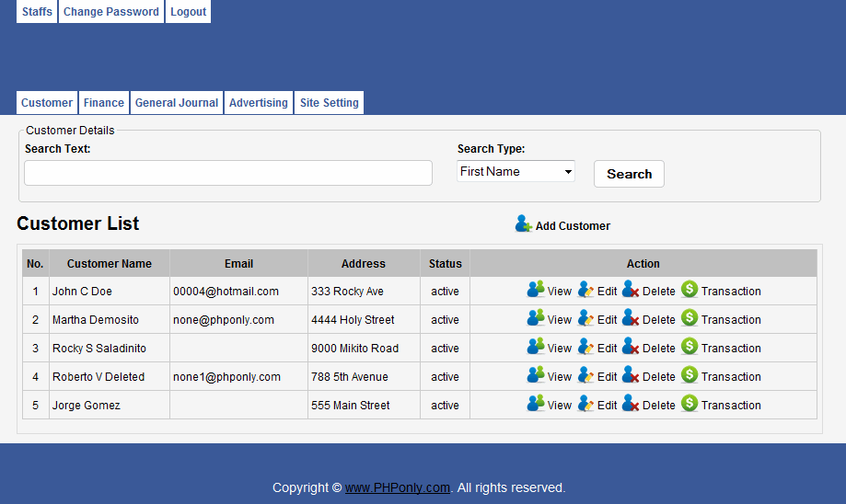
Task: Click the address 788 5th Avenue
Action: click(350, 377)
